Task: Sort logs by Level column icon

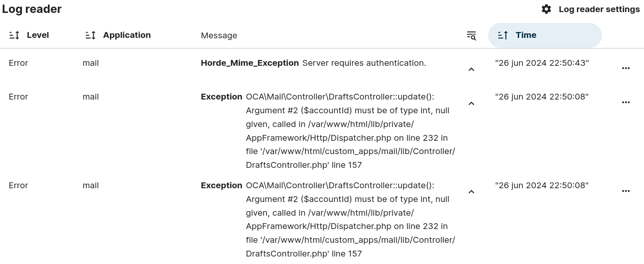Action: (x=14, y=35)
